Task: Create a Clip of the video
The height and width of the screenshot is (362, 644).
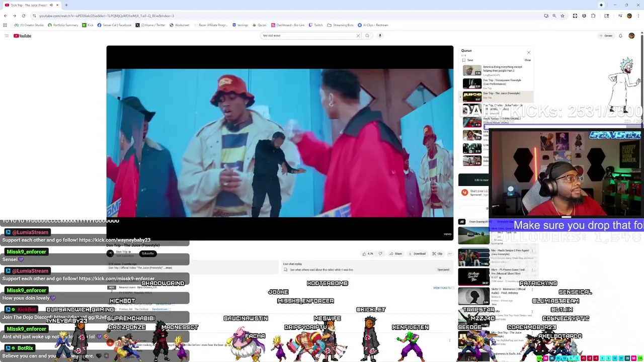Action: click(438, 253)
